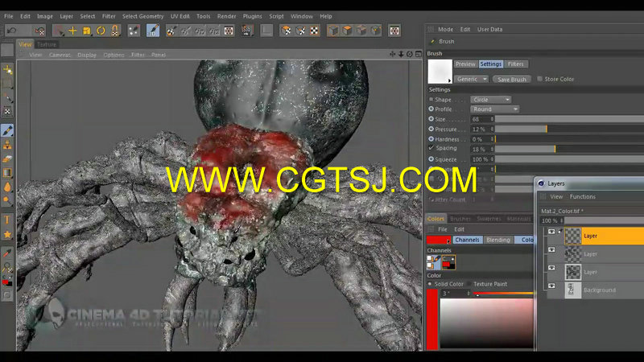Select the Dodge/Burn tool
The height and width of the screenshot is (362, 644).
coord(7,200)
